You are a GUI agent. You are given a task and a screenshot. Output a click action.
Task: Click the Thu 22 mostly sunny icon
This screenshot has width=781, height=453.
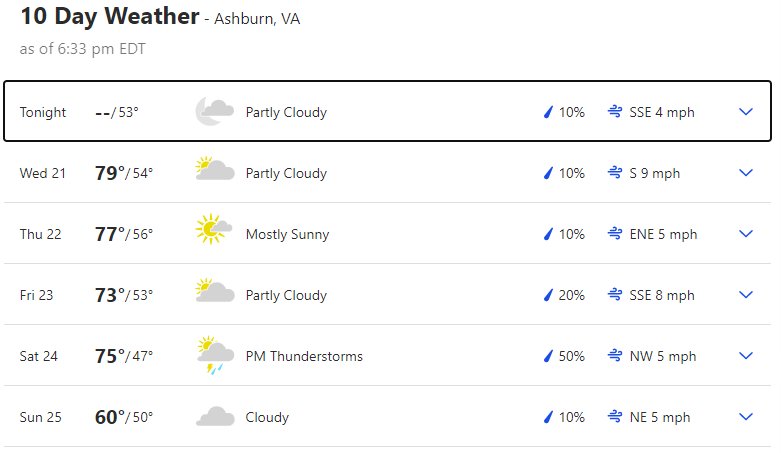[214, 229]
